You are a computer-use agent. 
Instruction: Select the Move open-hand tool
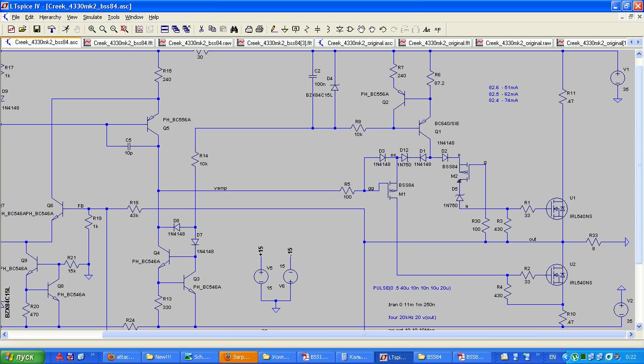tap(361, 29)
